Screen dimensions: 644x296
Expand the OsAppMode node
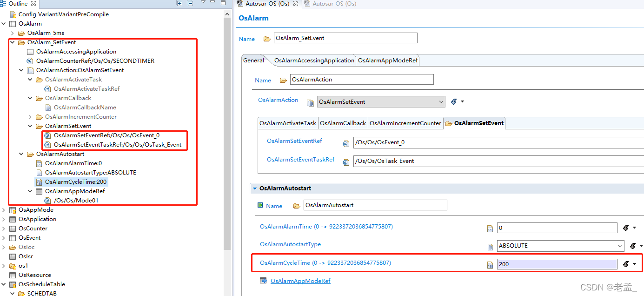[4, 210]
